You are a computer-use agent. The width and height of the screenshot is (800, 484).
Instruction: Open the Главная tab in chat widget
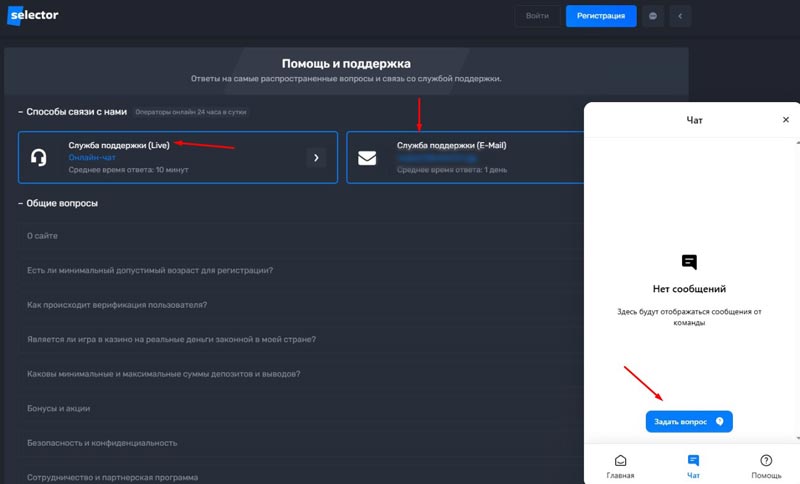pyautogui.click(x=620, y=465)
